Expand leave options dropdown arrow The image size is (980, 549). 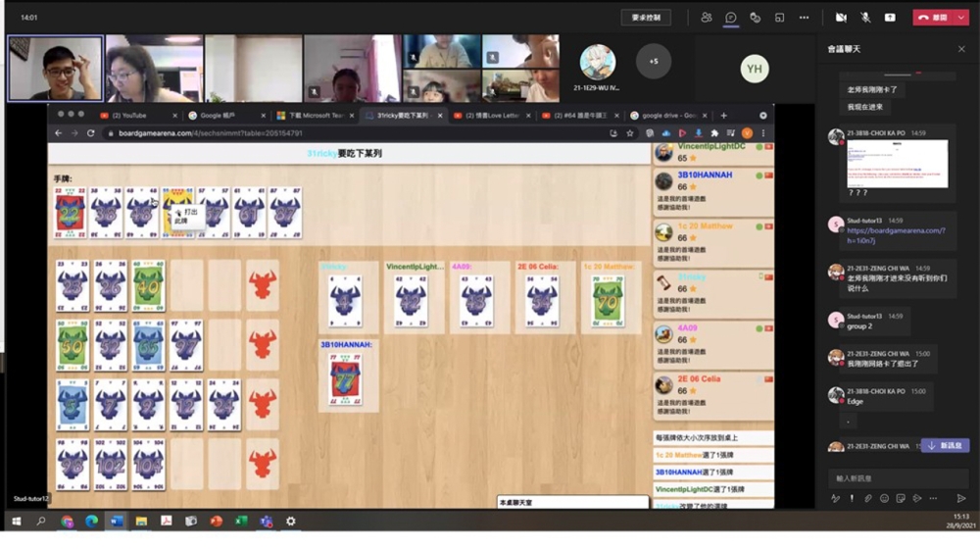tap(961, 18)
